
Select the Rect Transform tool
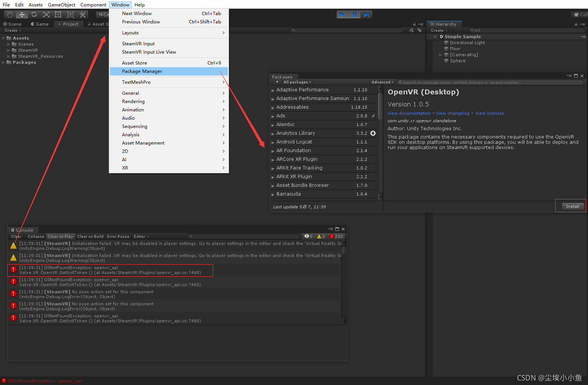click(58, 15)
